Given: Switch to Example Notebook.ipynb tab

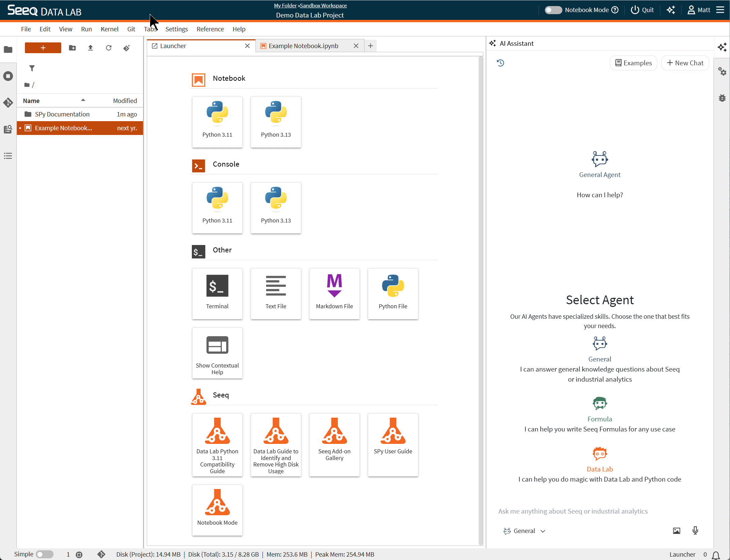Looking at the screenshot, I should (303, 46).
